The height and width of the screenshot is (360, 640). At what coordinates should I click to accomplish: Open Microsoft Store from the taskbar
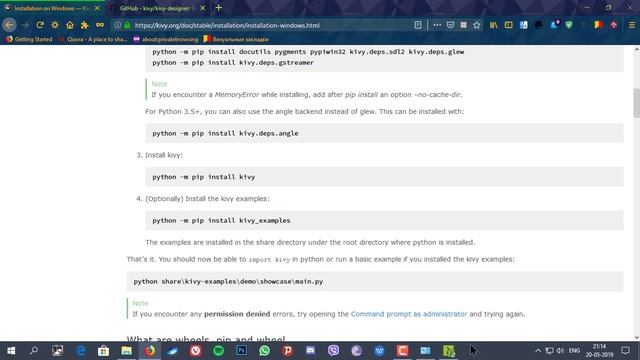pos(103,351)
